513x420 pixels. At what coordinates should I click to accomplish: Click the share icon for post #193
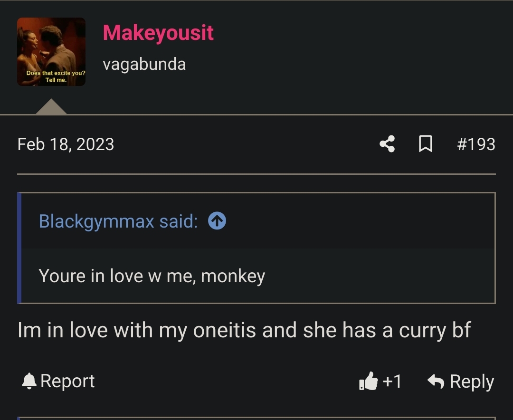387,144
